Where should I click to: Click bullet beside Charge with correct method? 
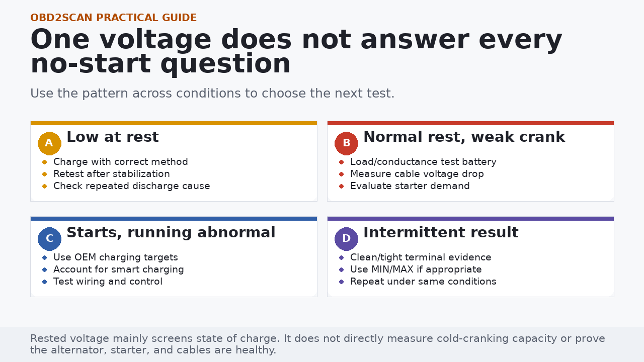(44, 162)
